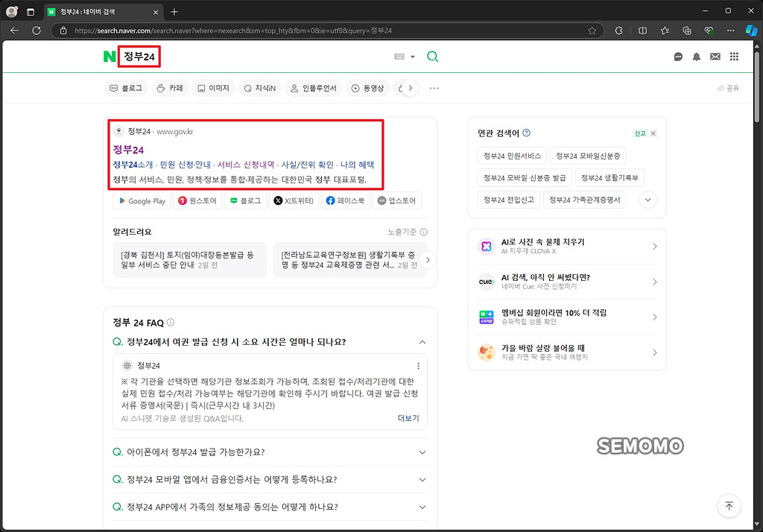Click the 페이스북 button
Viewport: 763px width, 532px height.
346,200
